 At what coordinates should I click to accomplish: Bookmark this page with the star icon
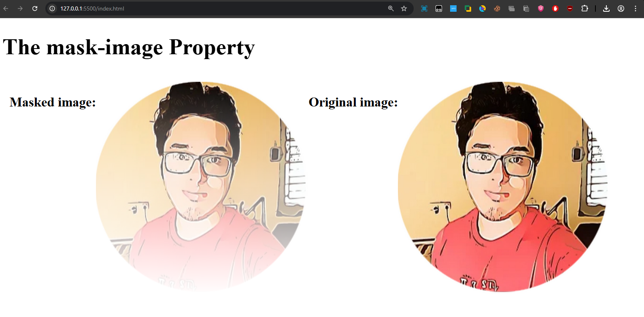click(x=404, y=9)
